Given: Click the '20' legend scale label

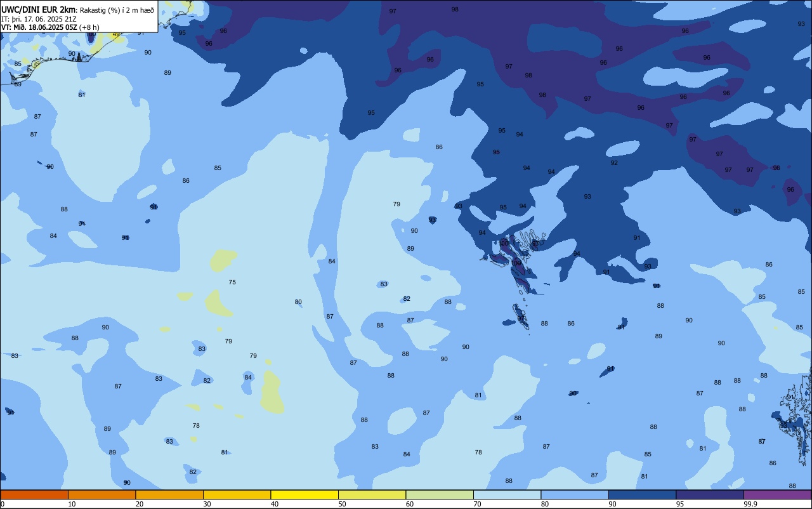Looking at the screenshot, I should click(140, 504).
